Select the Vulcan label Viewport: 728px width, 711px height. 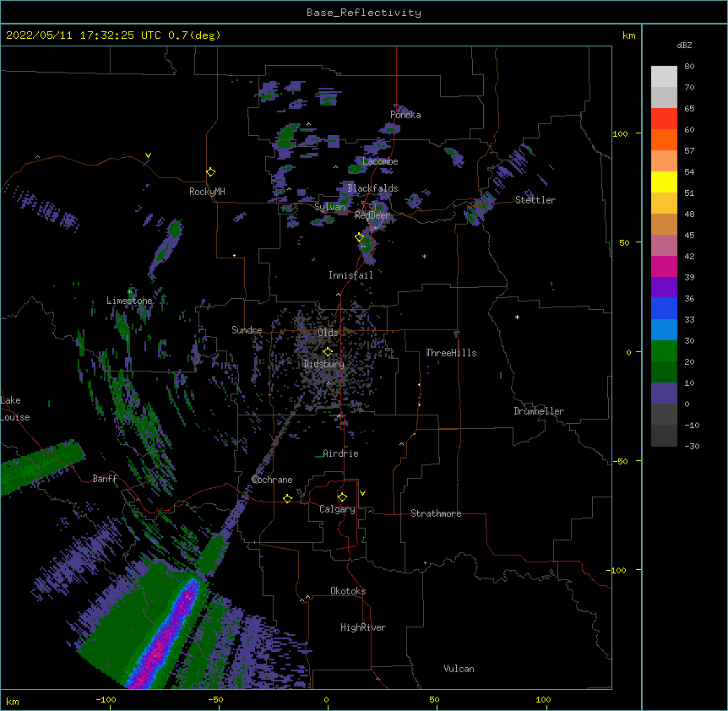(x=459, y=669)
